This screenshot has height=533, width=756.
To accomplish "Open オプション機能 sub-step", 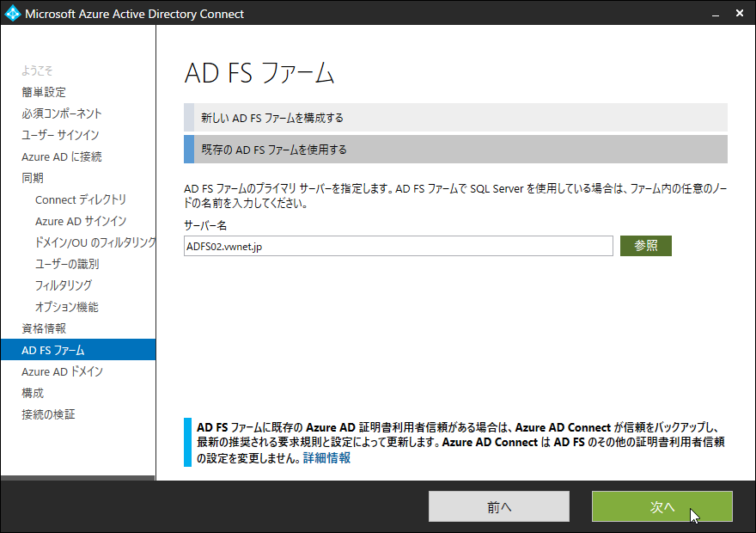I will 66,307.
